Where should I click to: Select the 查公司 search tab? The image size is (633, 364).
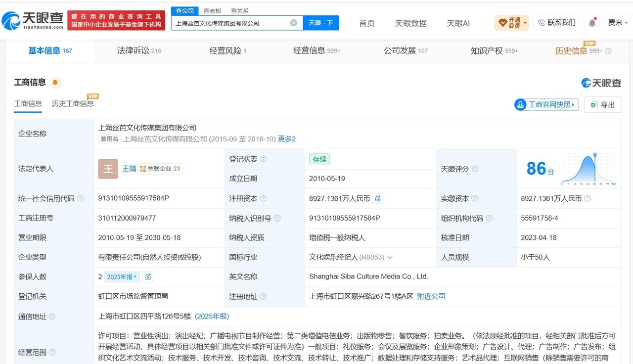tap(184, 11)
